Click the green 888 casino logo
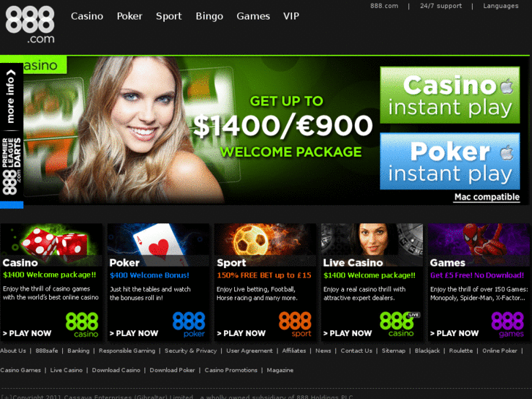This screenshot has width=532, height=399. [x=82, y=325]
